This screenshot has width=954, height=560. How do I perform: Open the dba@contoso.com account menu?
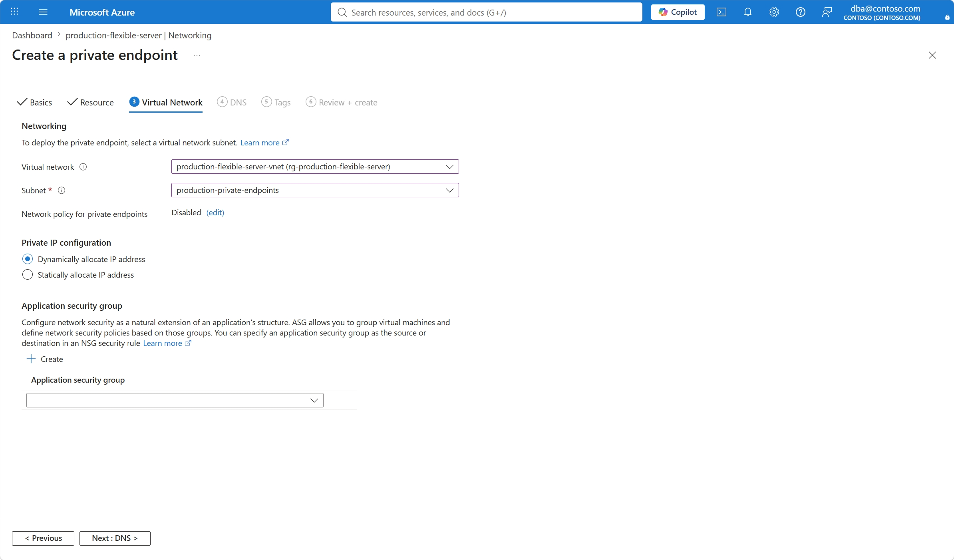click(882, 12)
